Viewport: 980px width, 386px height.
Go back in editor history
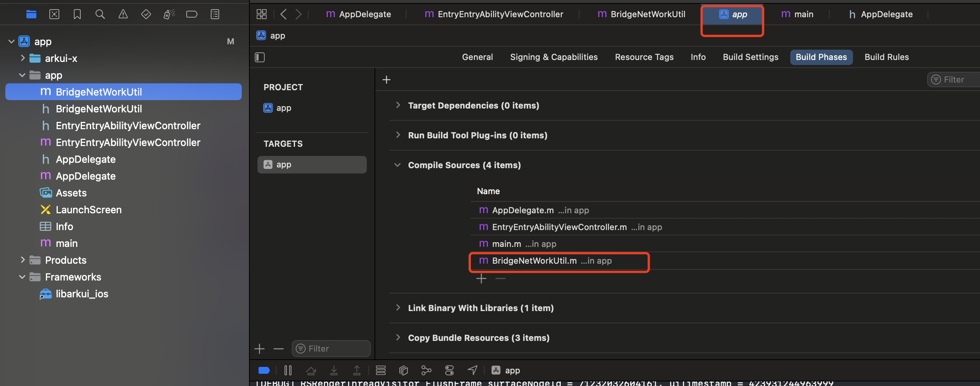coord(283,15)
